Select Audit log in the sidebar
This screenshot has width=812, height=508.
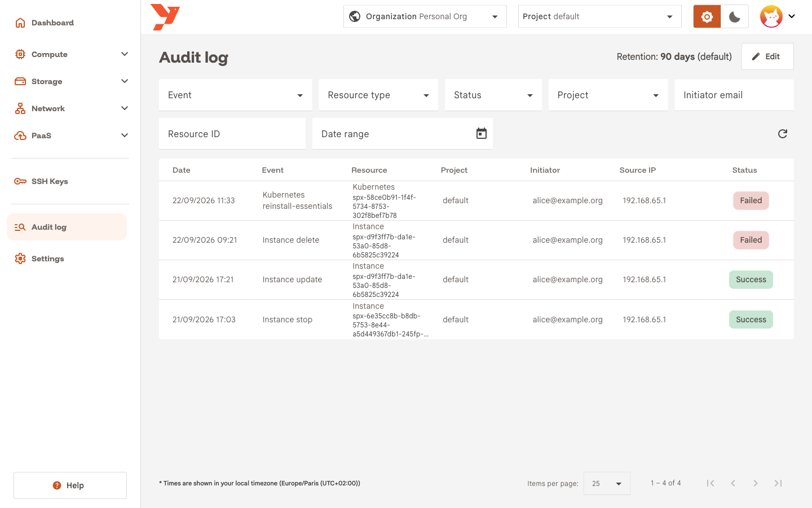[x=67, y=227]
